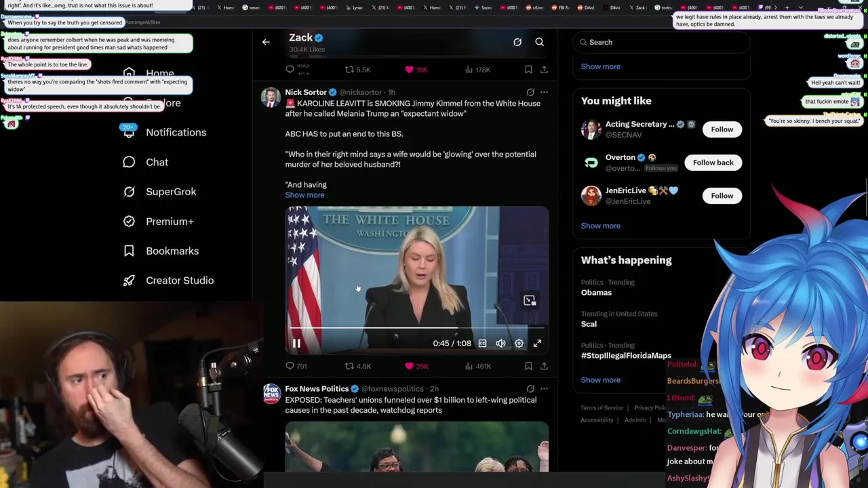This screenshot has width=868, height=488.
Task: Open the SuperGrok icon in the sidebar
Action: point(129,192)
